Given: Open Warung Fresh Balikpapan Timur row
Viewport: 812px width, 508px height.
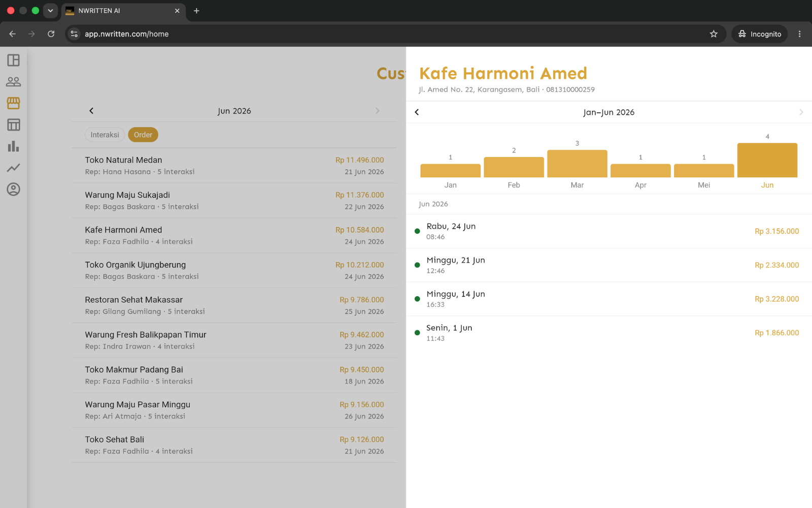Looking at the screenshot, I should (234, 340).
